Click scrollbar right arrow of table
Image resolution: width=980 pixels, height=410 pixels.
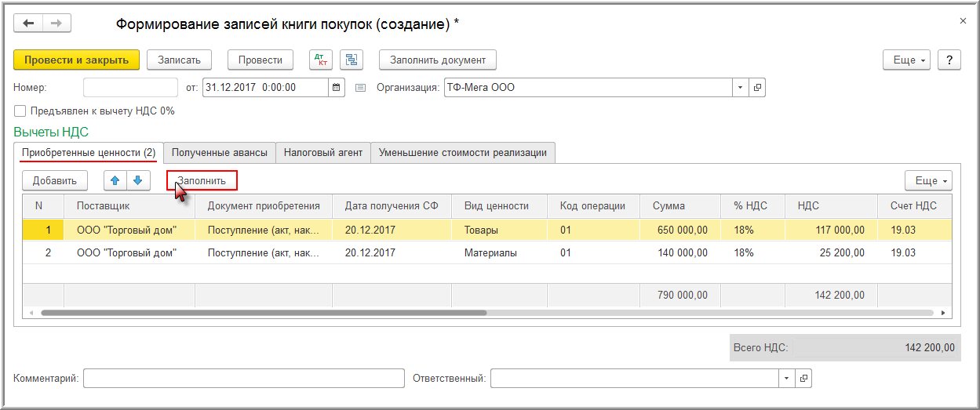click(944, 312)
